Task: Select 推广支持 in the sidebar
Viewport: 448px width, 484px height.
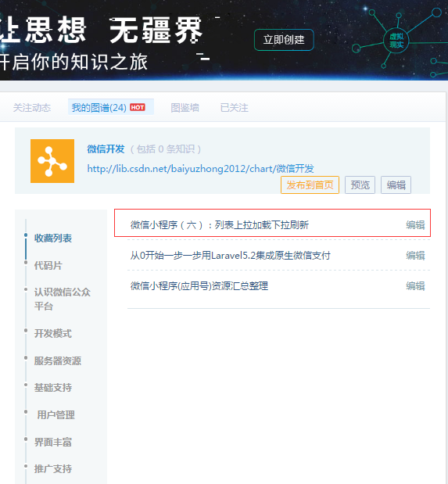Action: (x=53, y=469)
